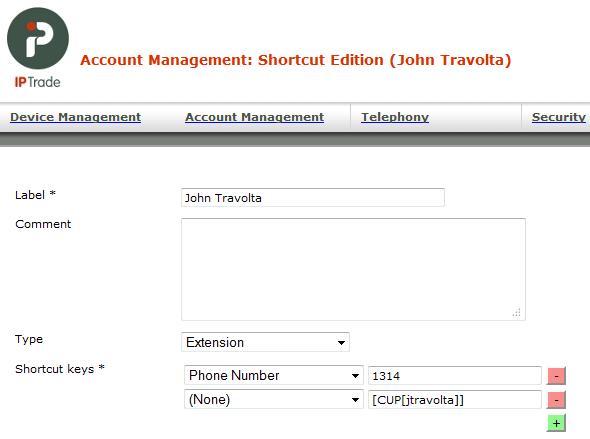
Task: Click the page title Account Management: Shortcut Edition
Action: (x=295, y=60)
